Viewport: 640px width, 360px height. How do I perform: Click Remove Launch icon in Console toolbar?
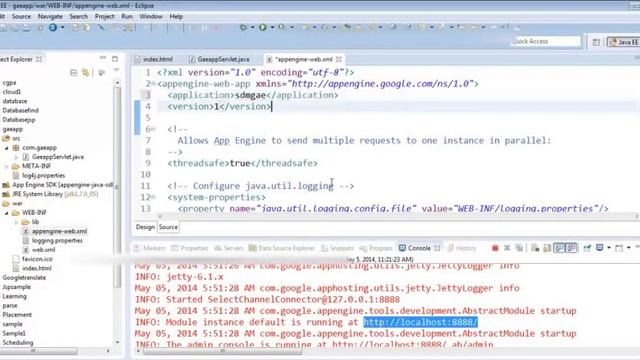point(507,248)
